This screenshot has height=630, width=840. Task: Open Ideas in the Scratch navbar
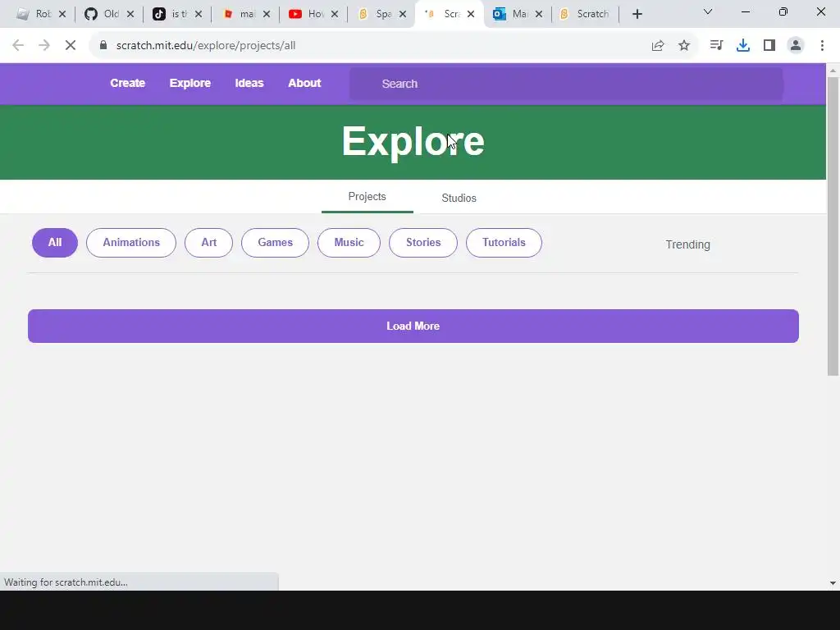249,83
